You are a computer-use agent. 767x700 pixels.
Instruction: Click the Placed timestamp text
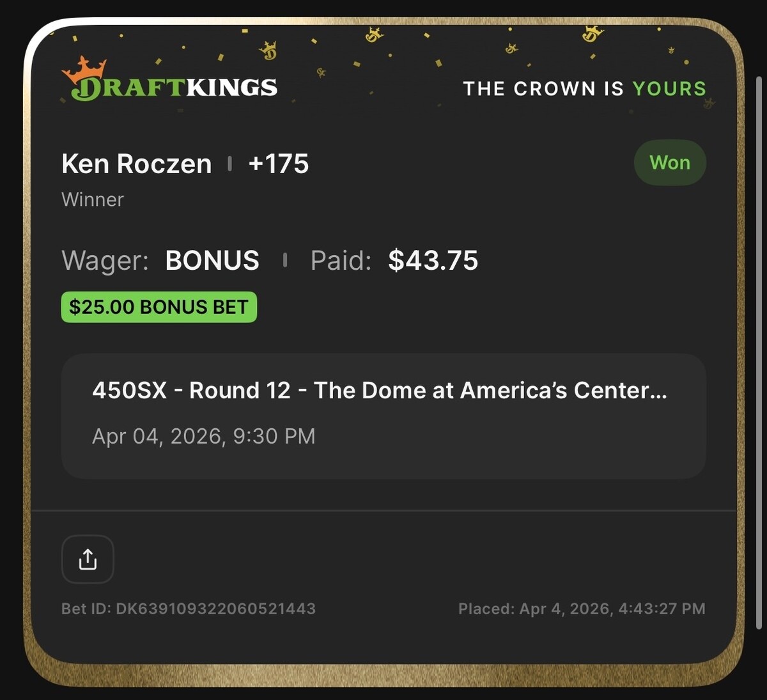(x=582, y=609)
